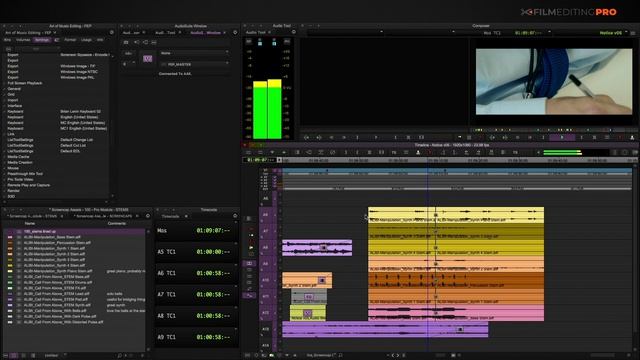Click the A6 TC1 timecode display row
The height and width of the screenshot is (360, 640).
click(196, 273)
